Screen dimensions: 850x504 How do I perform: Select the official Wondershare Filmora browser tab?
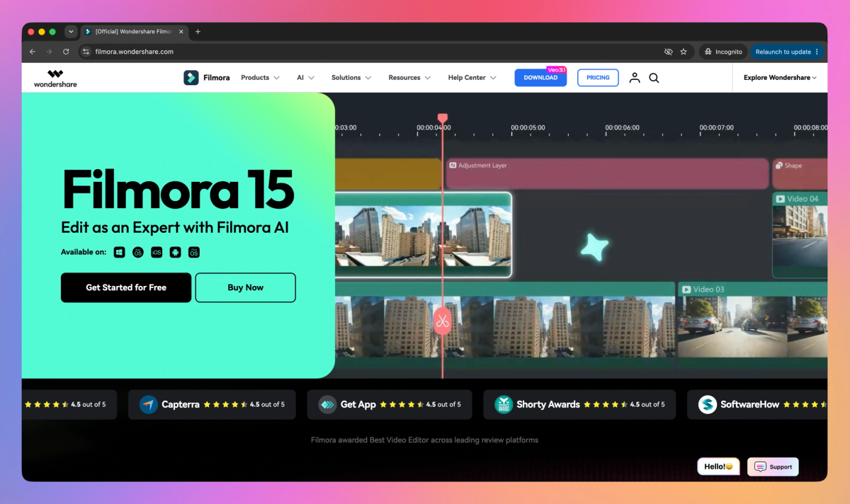133,32
